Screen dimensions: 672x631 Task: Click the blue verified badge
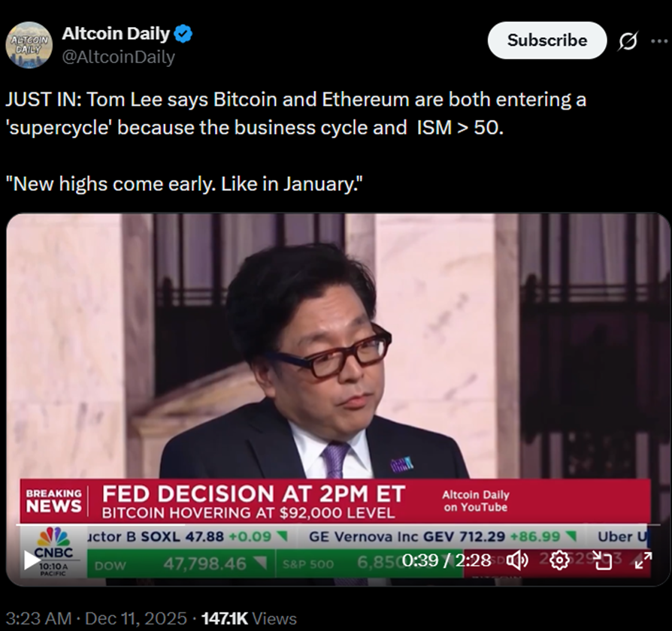(x=183, y=34)
